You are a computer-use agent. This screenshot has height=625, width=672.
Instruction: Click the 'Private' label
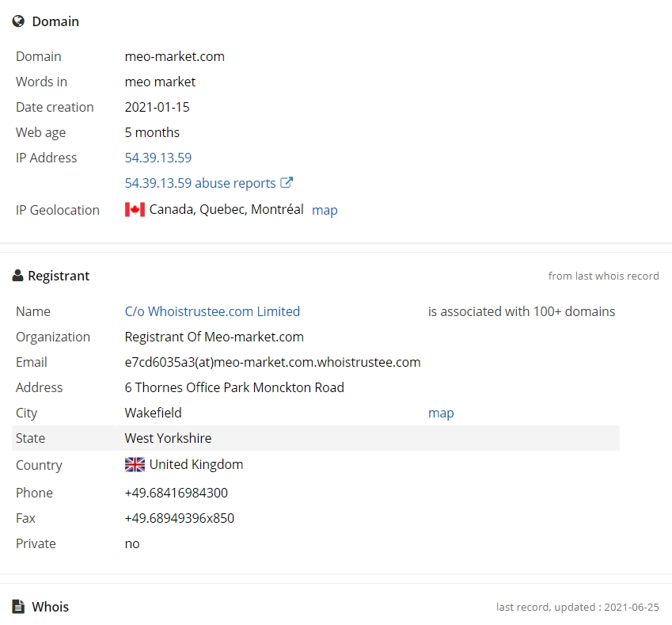point(36,543)
